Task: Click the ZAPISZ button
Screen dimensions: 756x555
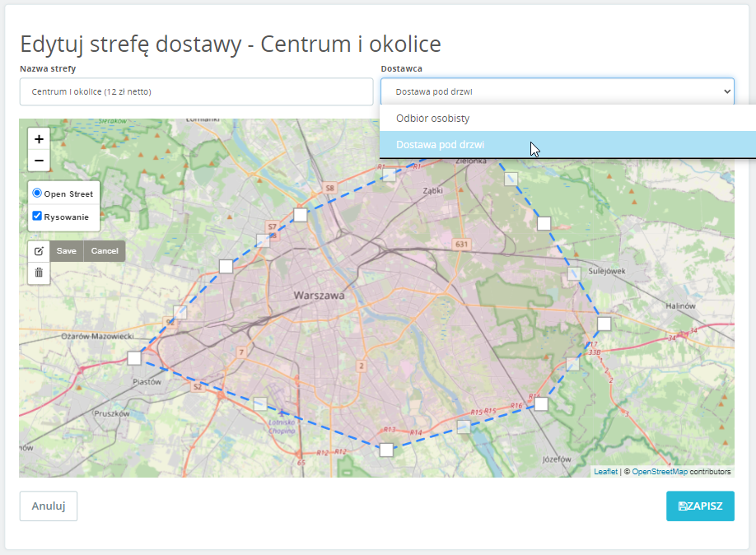Action: coord(700,506)
